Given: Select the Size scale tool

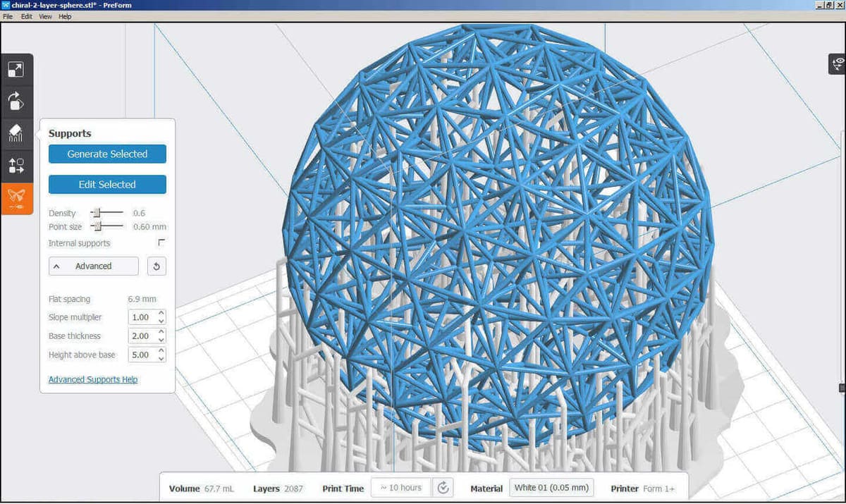Looking at the screenshot, I should pyautogui.click(x=16, y=70).
